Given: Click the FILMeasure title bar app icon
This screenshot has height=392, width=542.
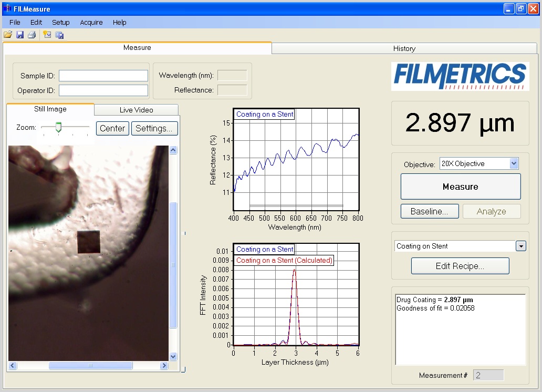Looking at the screenshot, I should point(7,8).
